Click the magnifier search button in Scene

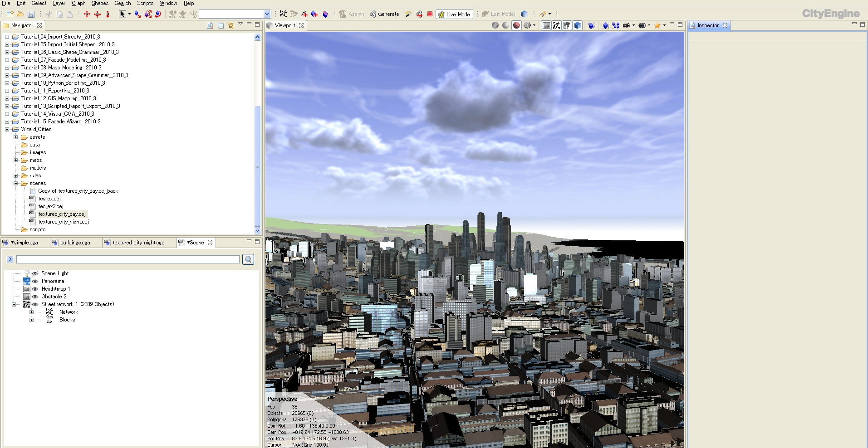tap(248, 259)
